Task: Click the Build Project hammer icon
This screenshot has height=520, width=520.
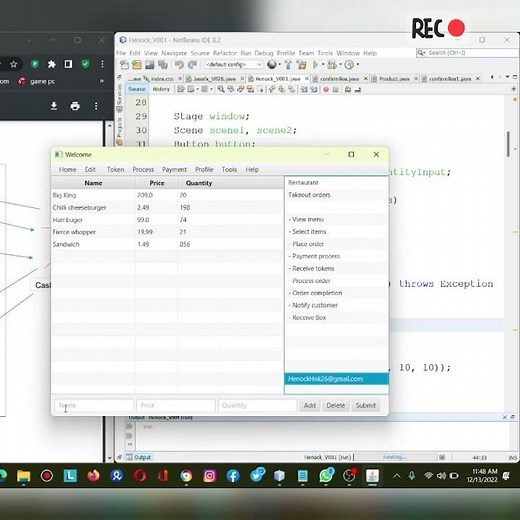Action: click(x=288, y=65)
